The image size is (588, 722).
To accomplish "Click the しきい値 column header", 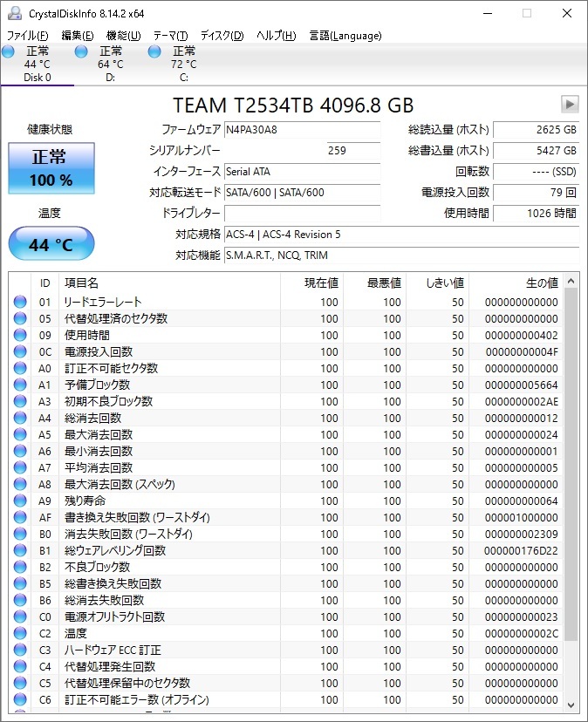I will click(x=438, y=283).
